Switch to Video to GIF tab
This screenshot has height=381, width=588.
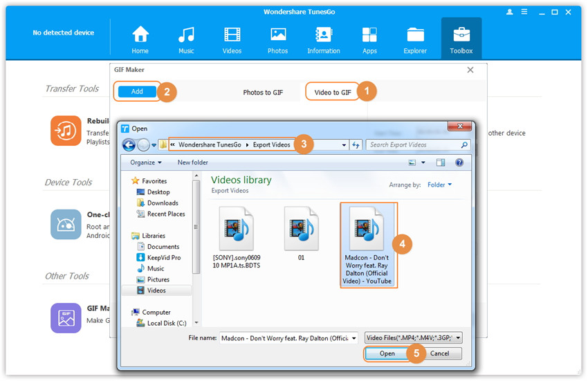[x=333, y=92]
